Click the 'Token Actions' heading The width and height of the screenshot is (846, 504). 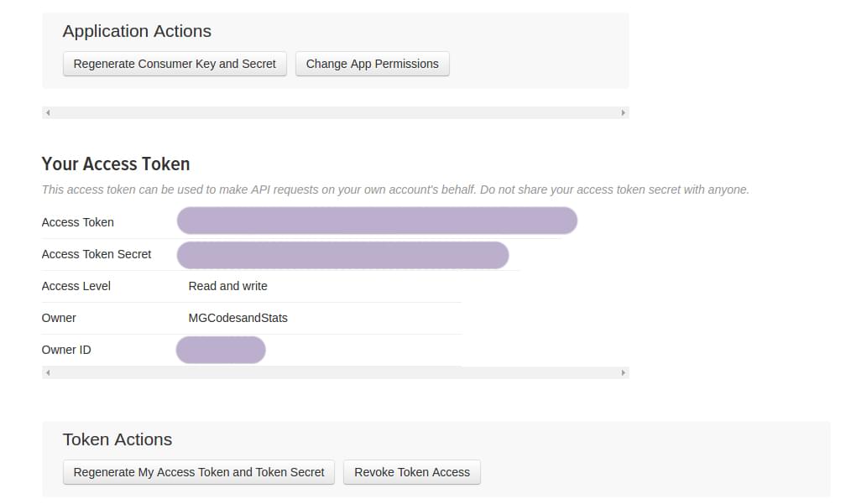pos(117,439)
